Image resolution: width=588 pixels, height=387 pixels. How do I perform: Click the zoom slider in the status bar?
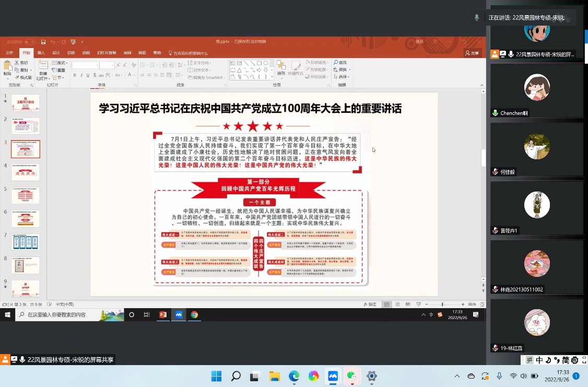tap(443, 304)
